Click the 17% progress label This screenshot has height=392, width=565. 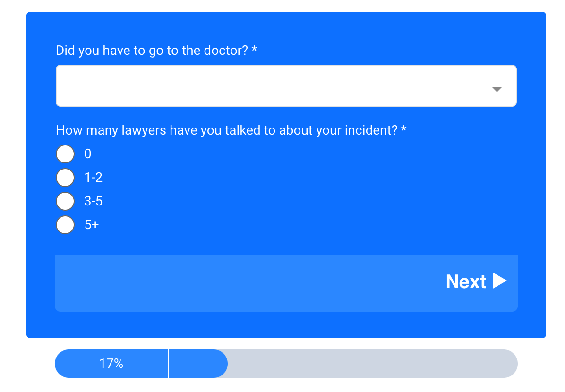pos(111,364)
